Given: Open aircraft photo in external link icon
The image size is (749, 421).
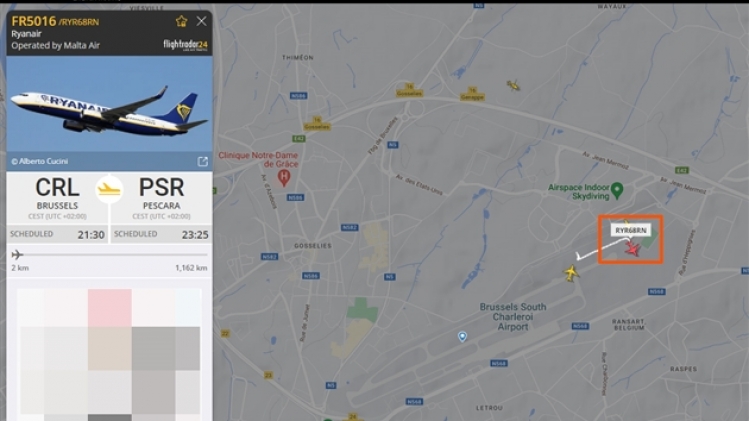Looking at the screenshot, I should click(x=203, y=162).
